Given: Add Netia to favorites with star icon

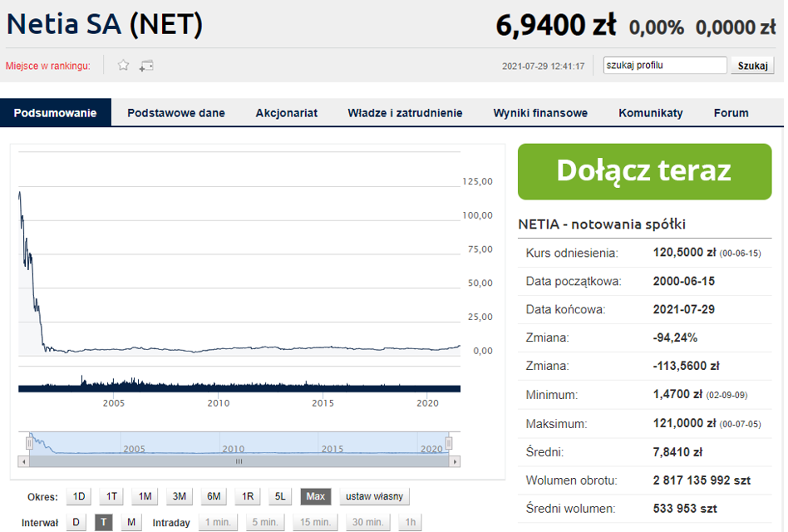Looking at the screenshot, I should pos(123,66).
